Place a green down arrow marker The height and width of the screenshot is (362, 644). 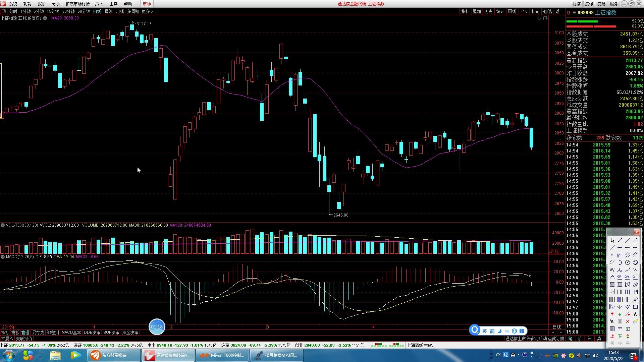pyautogui.click(x=620, y=314)
